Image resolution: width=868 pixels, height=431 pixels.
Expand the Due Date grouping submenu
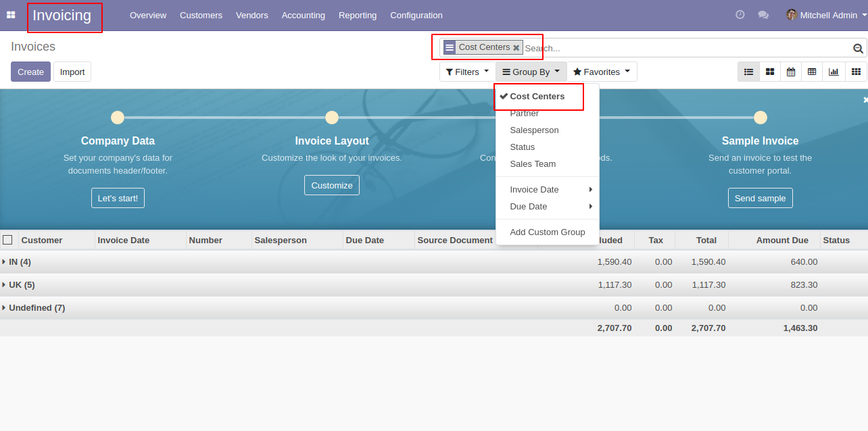tap(548, 207)
